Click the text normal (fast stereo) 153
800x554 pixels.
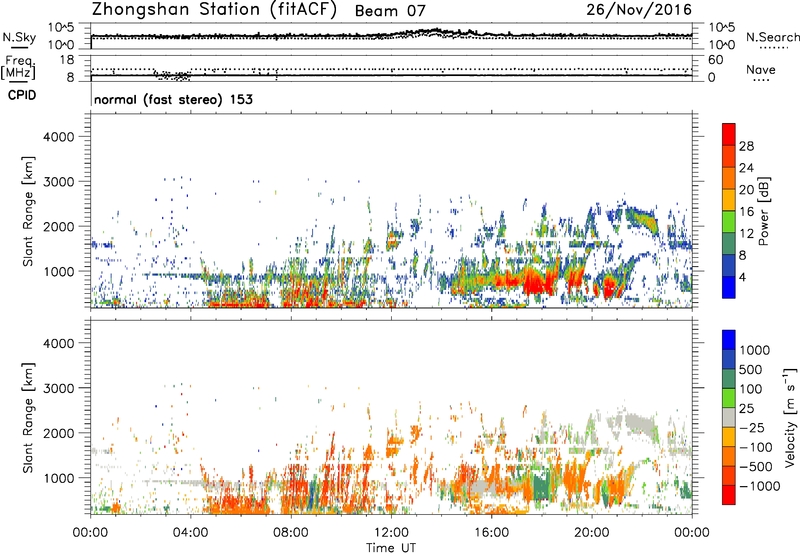tap(173, 99)
